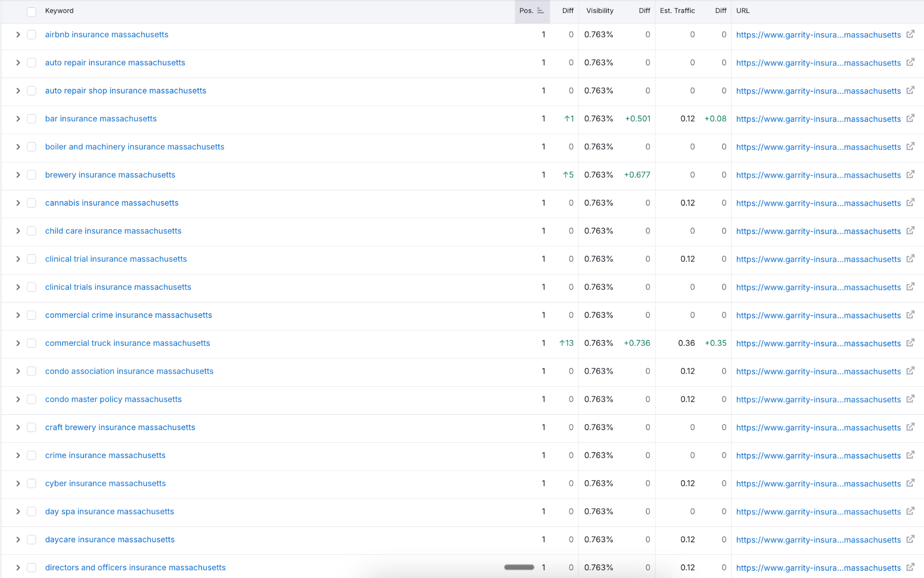Open external link icon for daycare insurance massachusetts
924x578 pixels.
pyautogui.click(x=910, y=539)
